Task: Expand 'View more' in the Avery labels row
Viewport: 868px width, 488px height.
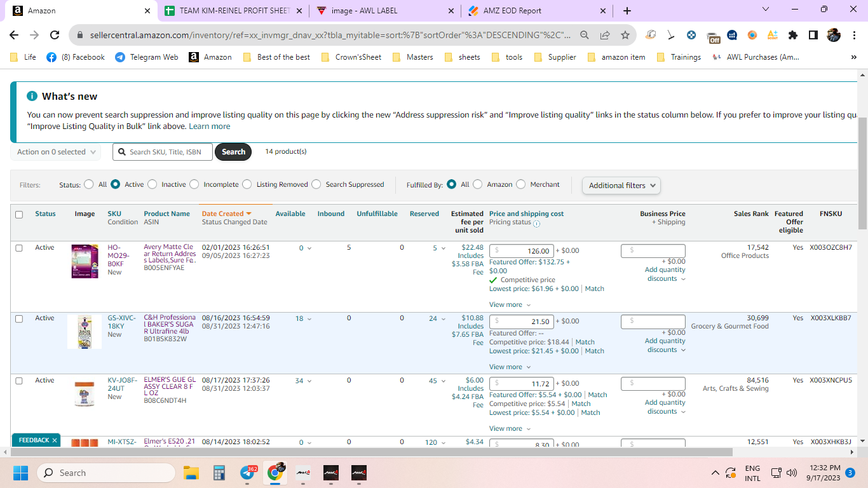Action: pyautogui.click(x=510, y=305)
